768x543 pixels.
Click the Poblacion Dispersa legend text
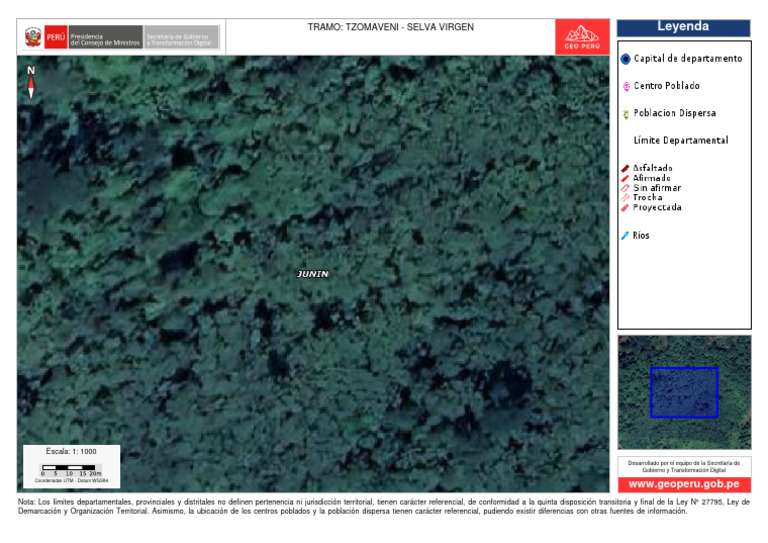pyautogui.click(x=674, y=113)
